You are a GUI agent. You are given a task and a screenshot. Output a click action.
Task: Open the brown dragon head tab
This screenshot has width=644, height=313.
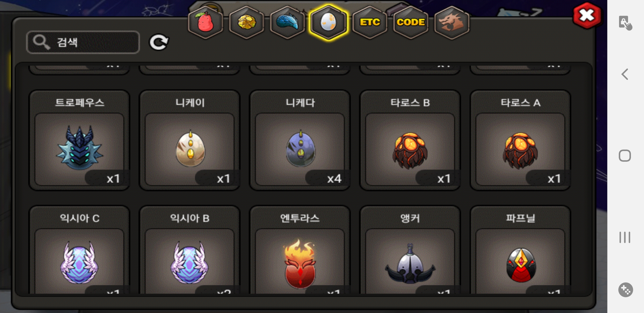pyautogui.click(x=452, y=22)
